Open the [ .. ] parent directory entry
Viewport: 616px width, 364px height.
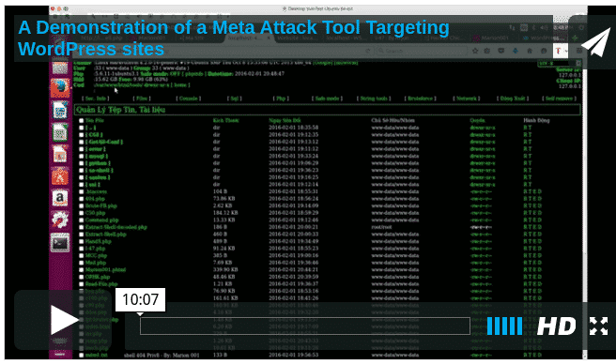[91, 128]
